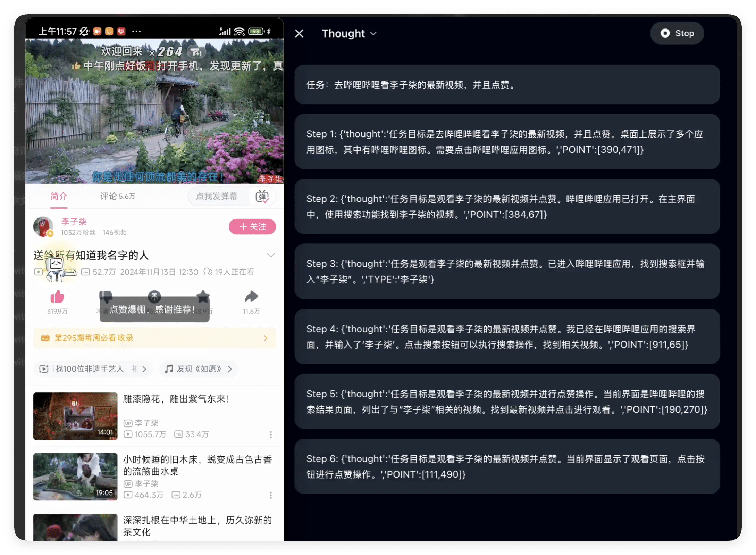
Task: Open the 找100位非遗手艺人 tag chip
Action: coord(93,369)
